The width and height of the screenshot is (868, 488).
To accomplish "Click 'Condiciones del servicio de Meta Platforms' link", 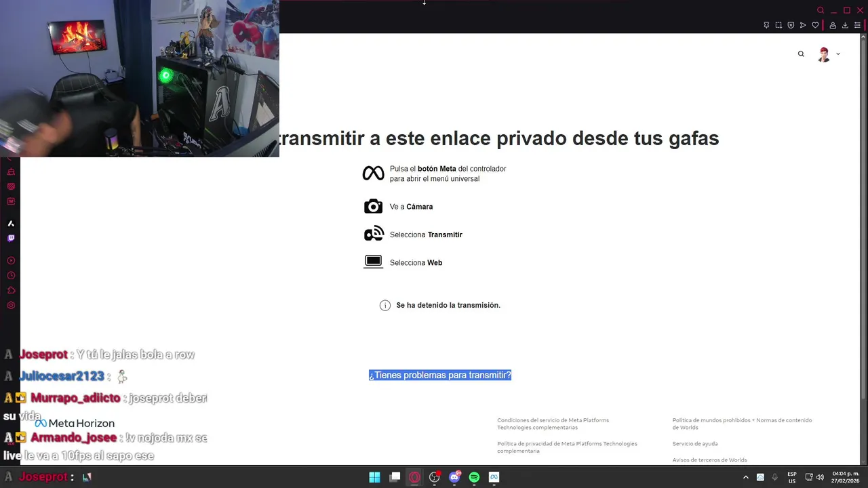I will pos(553,424).
